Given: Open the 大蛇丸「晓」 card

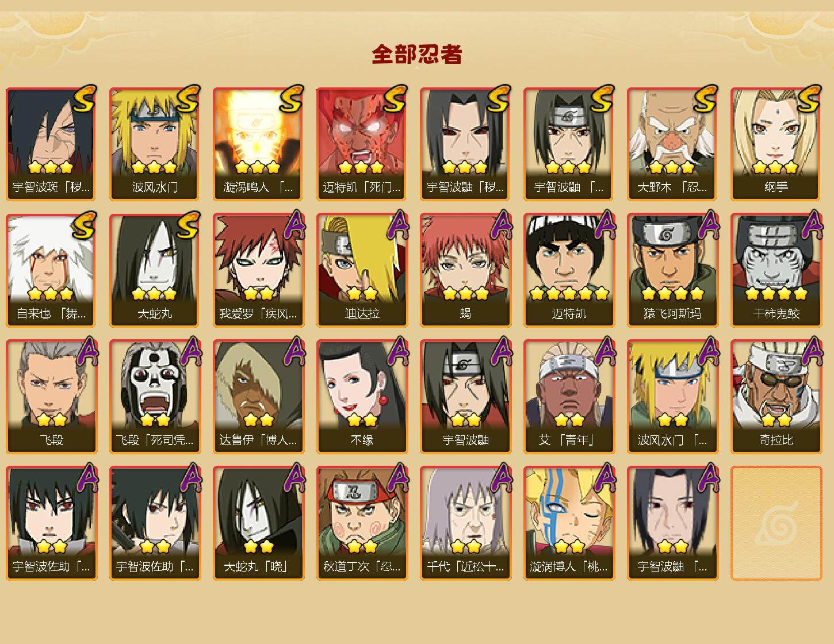Looking at the screenshot, I should [258, 523].
